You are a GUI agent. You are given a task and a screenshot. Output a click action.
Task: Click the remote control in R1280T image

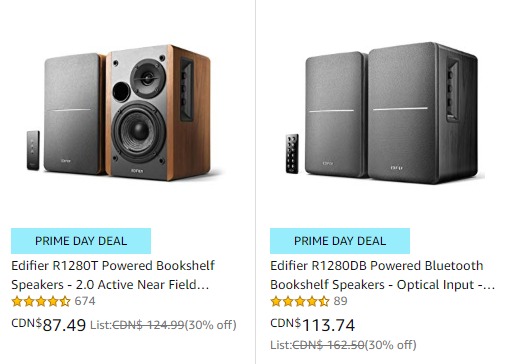33,150
